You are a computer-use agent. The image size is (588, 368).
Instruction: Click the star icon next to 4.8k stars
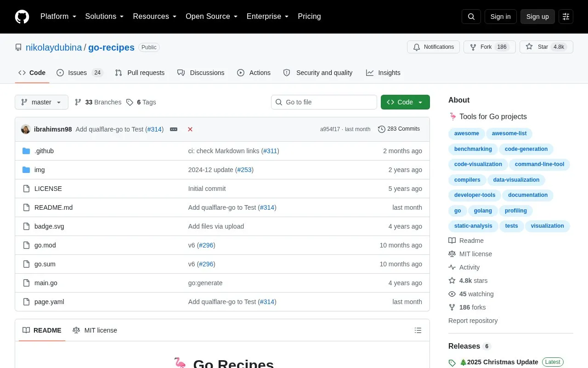(x=452, y=281)
